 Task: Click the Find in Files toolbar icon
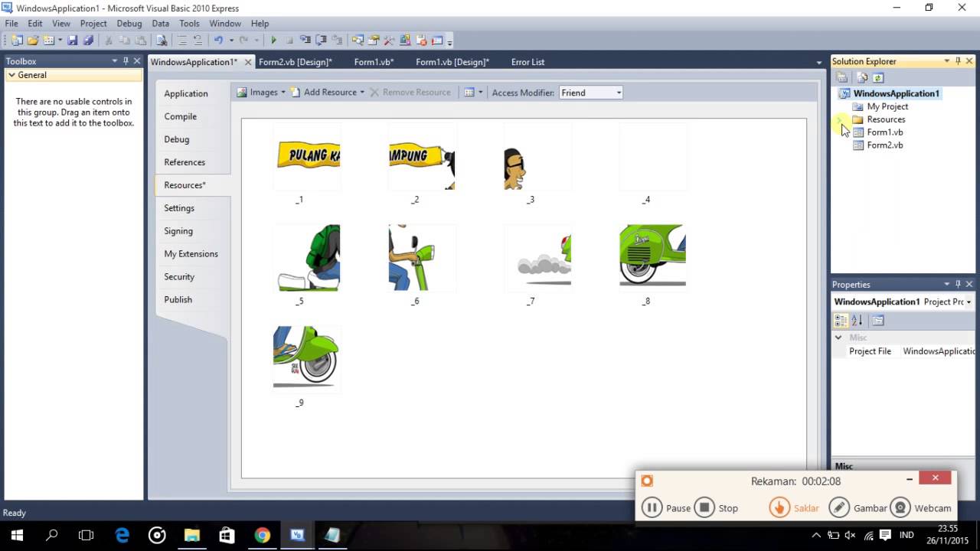[x=161, y=41]
